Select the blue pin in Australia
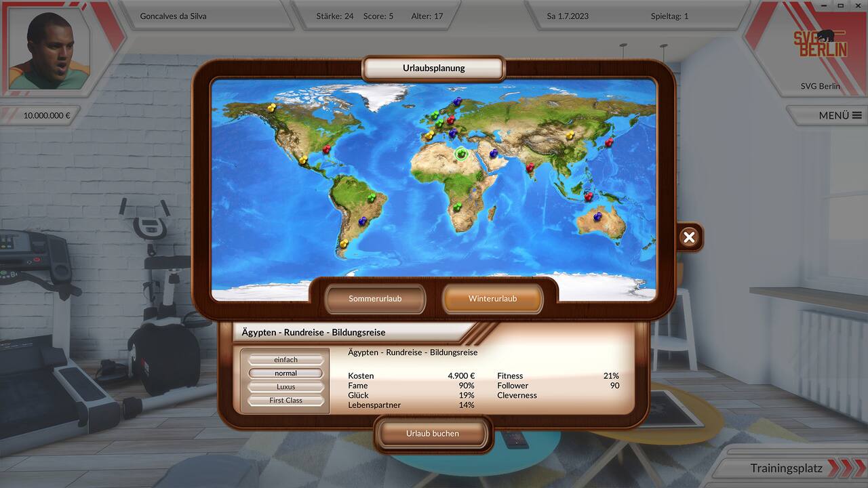The width and height of the screenshot is (868, 488). click(x=597, y=216)
